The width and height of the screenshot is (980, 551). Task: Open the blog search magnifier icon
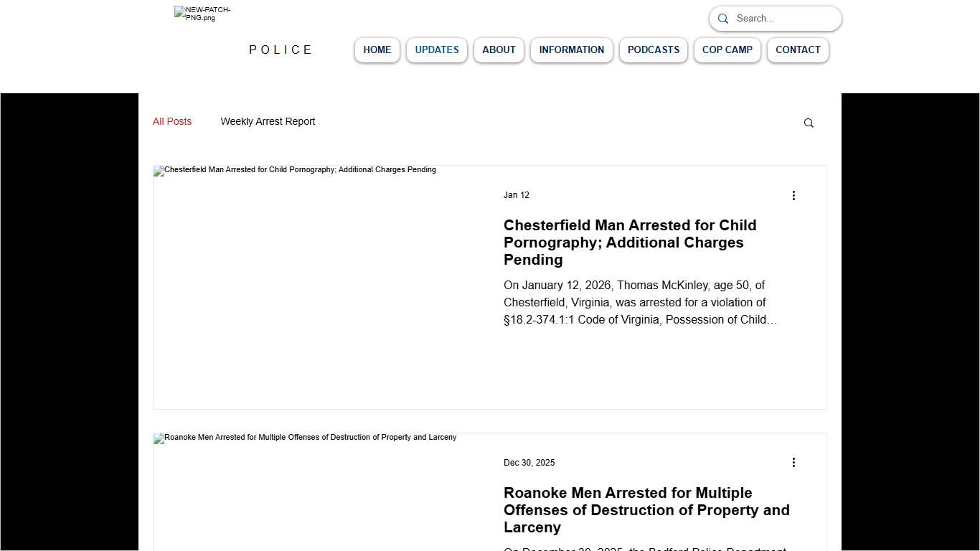coord(809,123)
